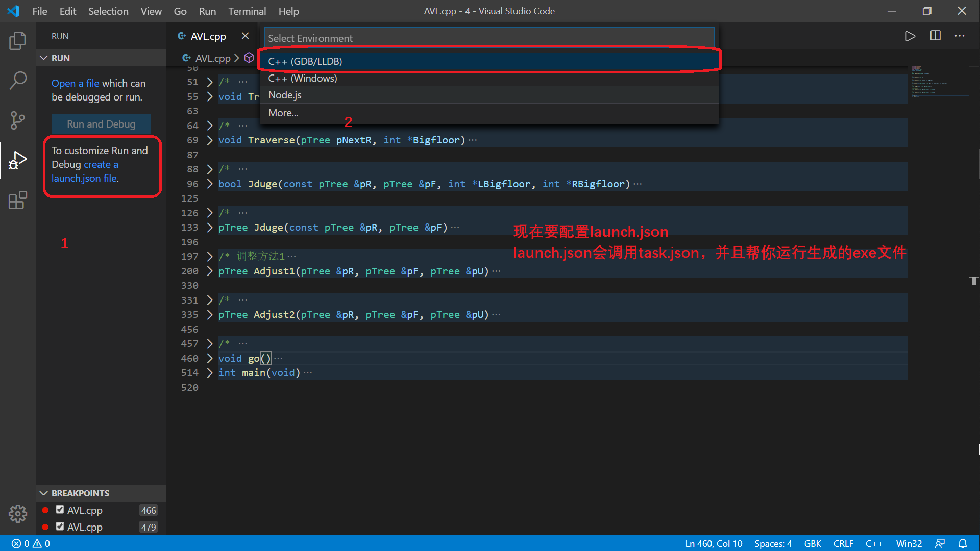This screenshot has height=551, width=980.
Task: Click the feedback icon in status bar
Action: point(940,544)
